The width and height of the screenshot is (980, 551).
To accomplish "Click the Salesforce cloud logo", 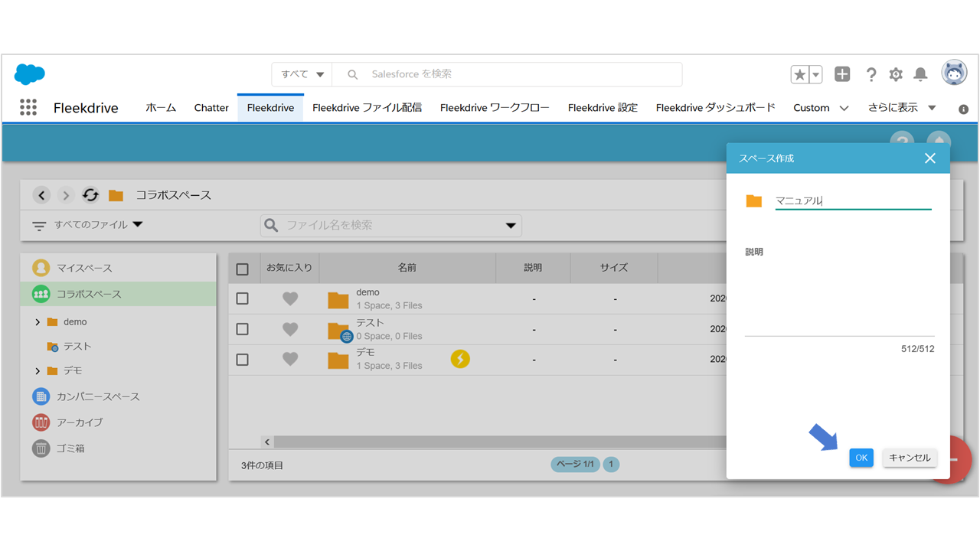I will click(x=30, y=74).
